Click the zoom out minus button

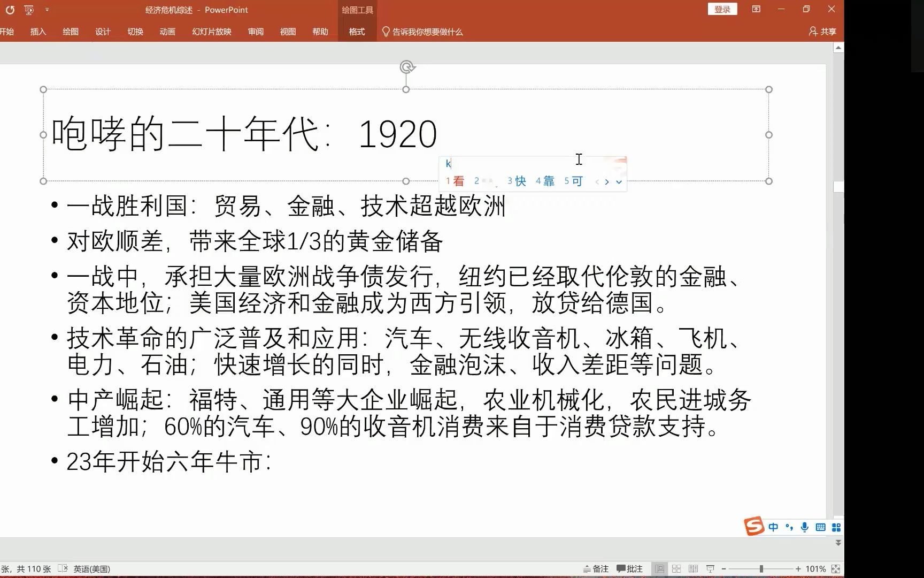(x=724, y=569)
